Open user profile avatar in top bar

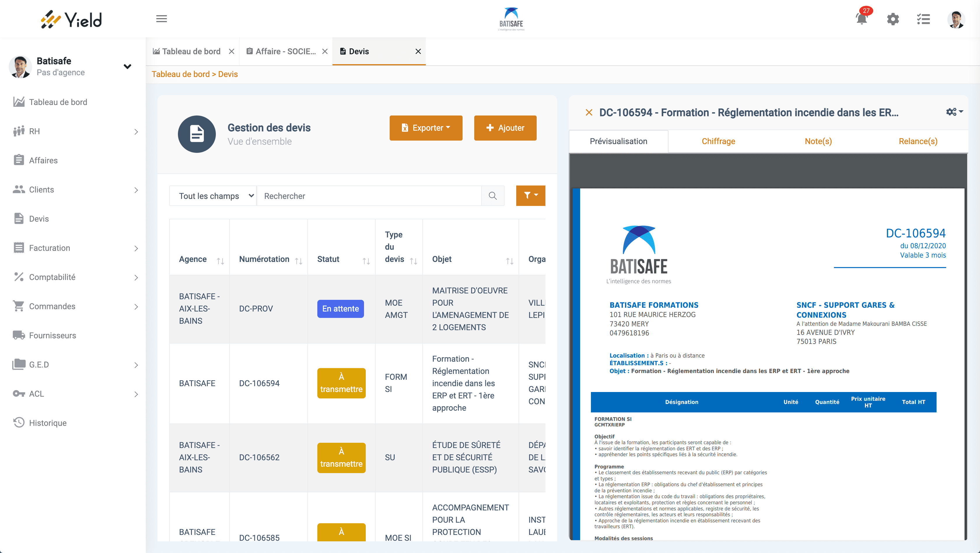pos(956,20)
